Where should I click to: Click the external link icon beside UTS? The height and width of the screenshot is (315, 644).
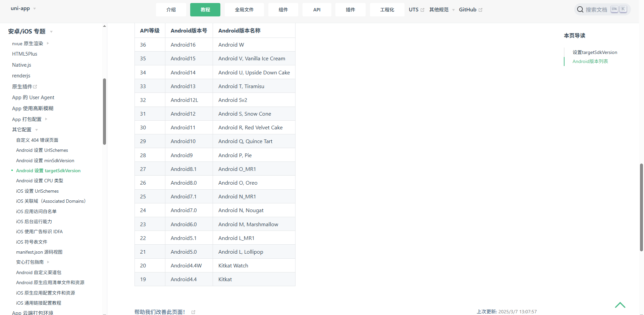[x=422, y=10]
